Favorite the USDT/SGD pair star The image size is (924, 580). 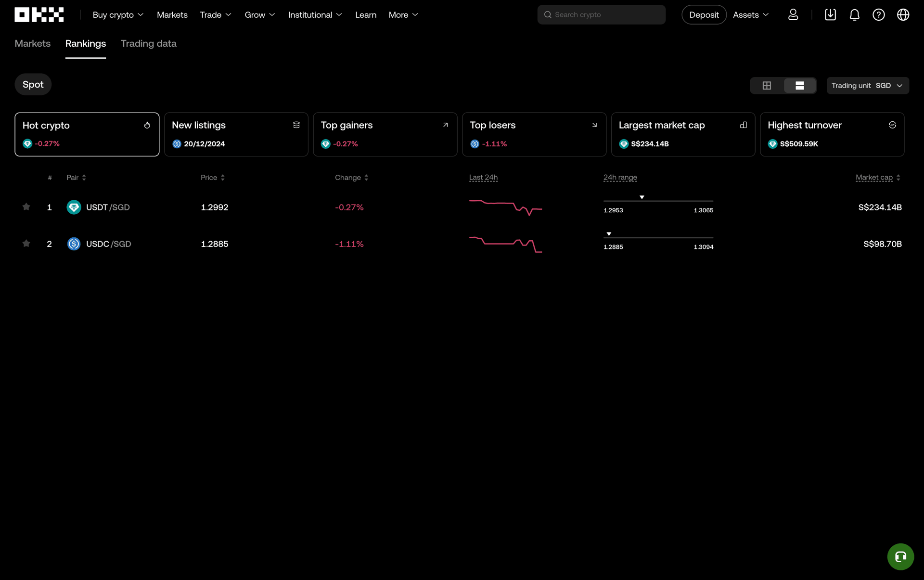click(x=26, y=207)
